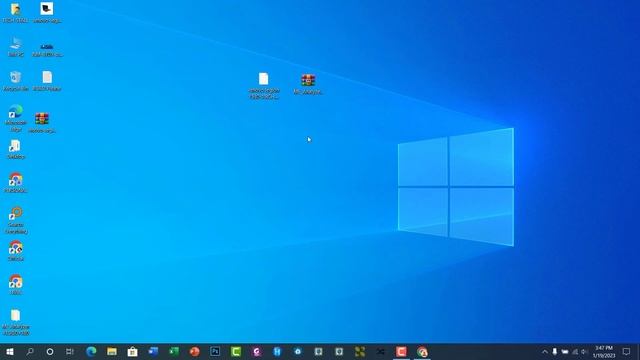Open the yellow-green grid taskbar app
640x360 pixels.
[360, 351]
